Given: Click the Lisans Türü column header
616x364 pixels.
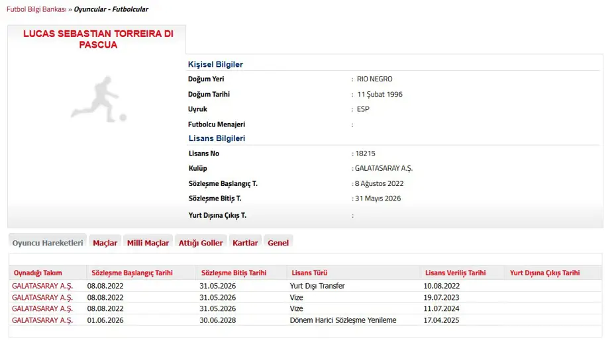Looking at the screenshot, I should click(309, 273).
